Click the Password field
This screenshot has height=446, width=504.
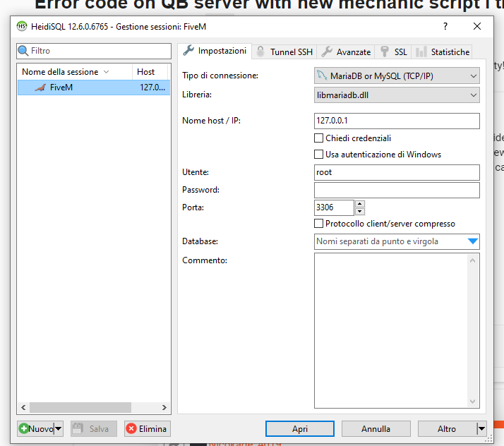point(397,190)
